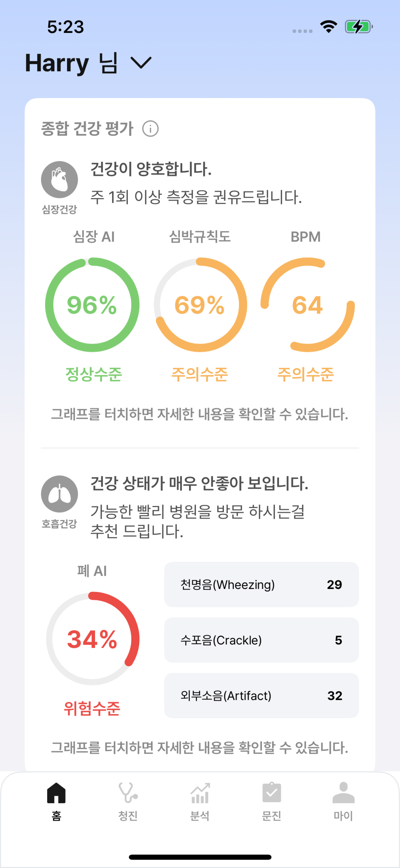Tap the info icon beside 종합 건강 평가

pyautogui.click(x=150, y=129)
